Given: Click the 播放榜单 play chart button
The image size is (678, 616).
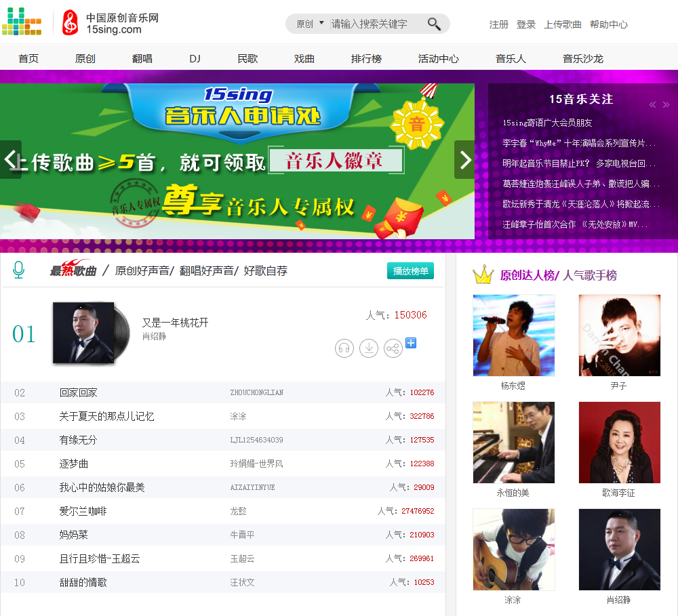Looking at the screenshot, I should click(x=410, y=271).
